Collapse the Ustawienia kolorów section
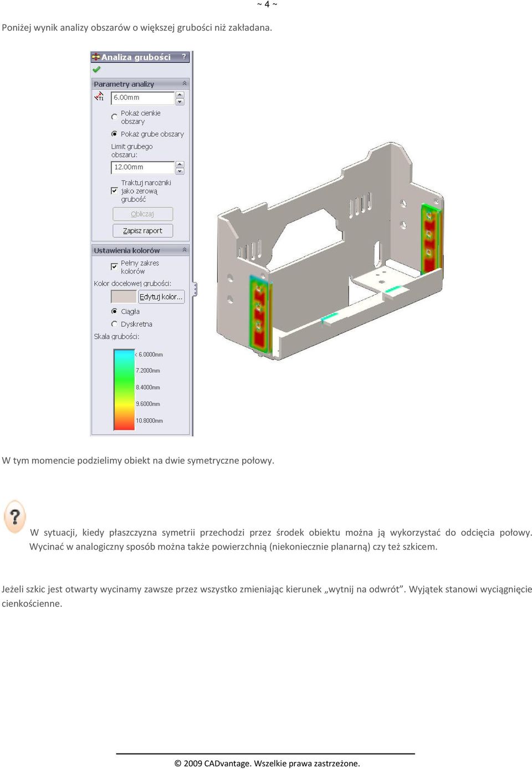 185,250
